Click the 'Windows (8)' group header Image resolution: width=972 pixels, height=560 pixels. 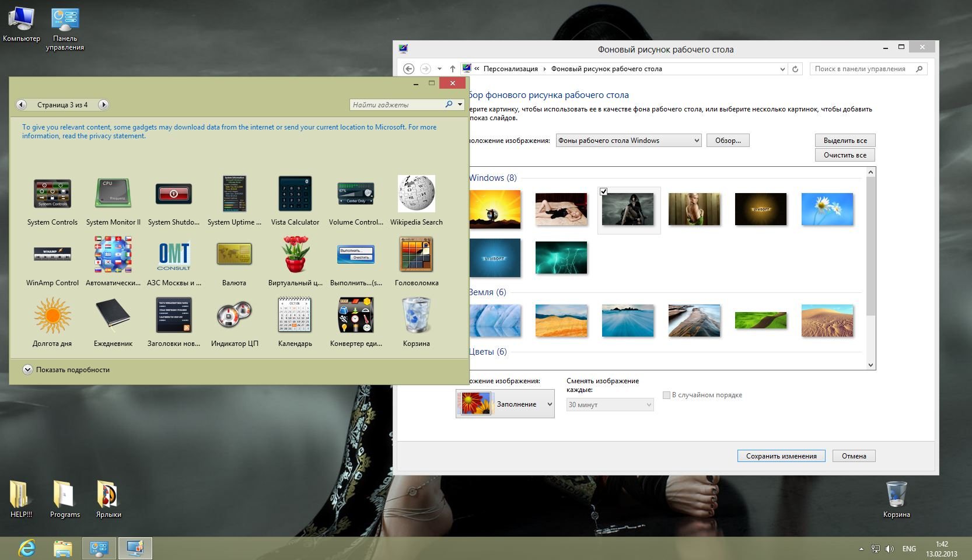point(493,178)
